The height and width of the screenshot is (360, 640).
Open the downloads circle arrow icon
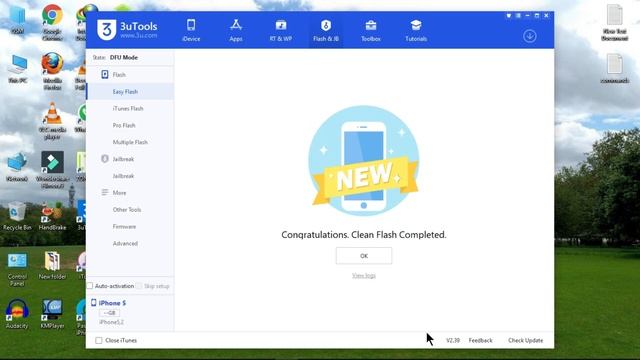[x=529, y=36]
